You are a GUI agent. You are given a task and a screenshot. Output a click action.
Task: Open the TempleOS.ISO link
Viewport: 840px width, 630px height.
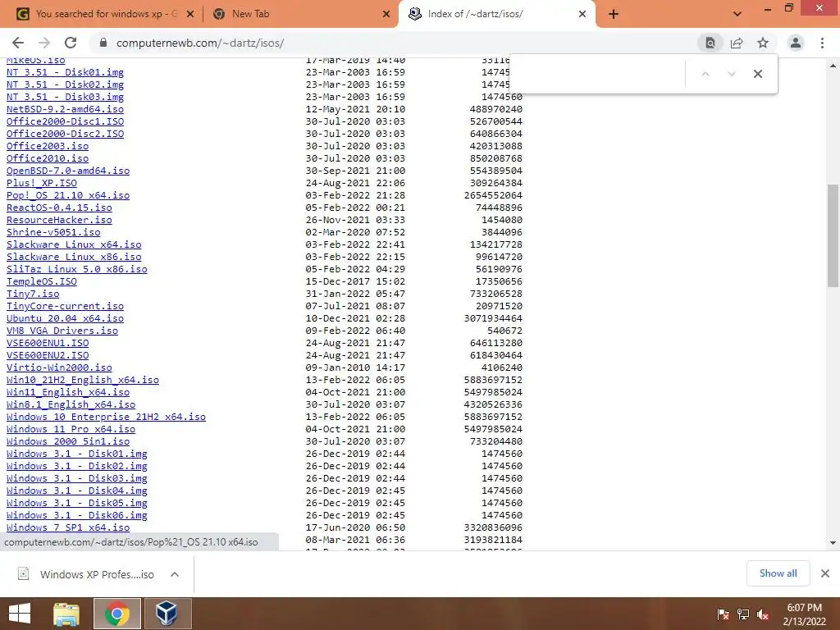pos(42,281)
